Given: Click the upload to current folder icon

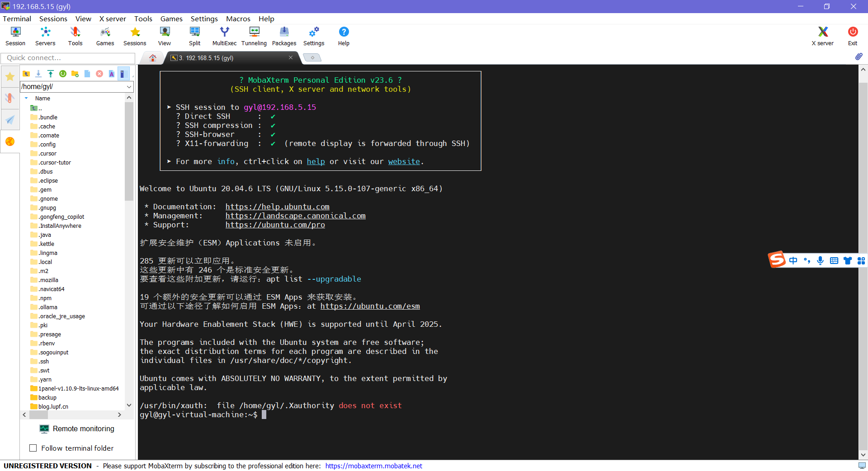Looking at the screenshot, I should 51,74.
